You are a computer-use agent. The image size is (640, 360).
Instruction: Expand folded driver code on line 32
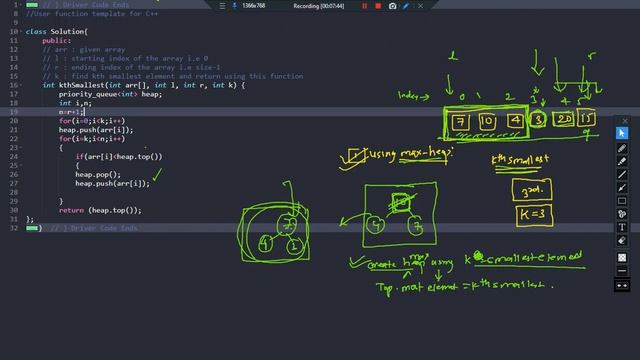[32, 228]
